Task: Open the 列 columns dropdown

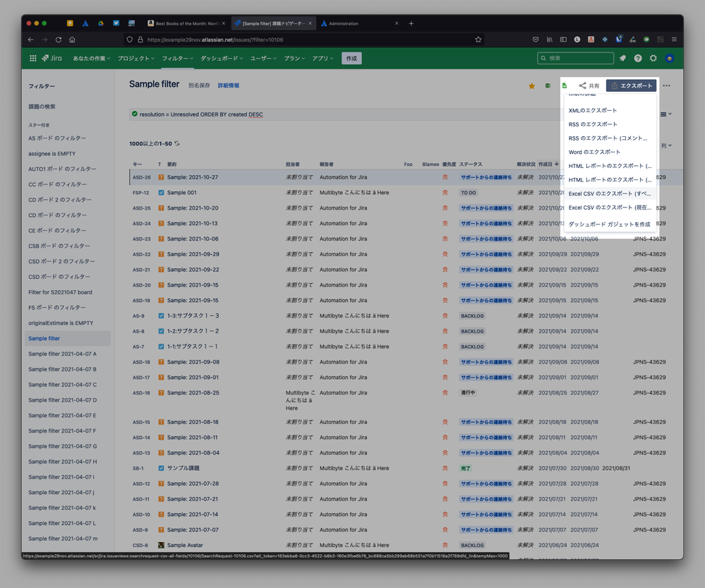Action: coord(666,145)
